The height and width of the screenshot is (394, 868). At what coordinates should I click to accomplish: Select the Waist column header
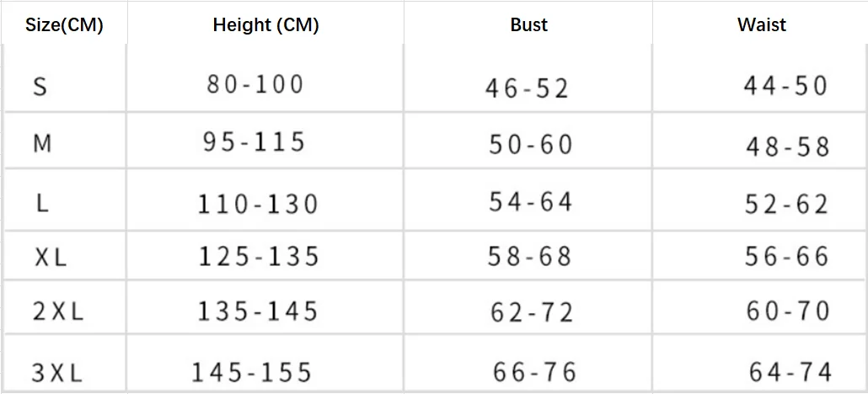(x=762, y=25)
